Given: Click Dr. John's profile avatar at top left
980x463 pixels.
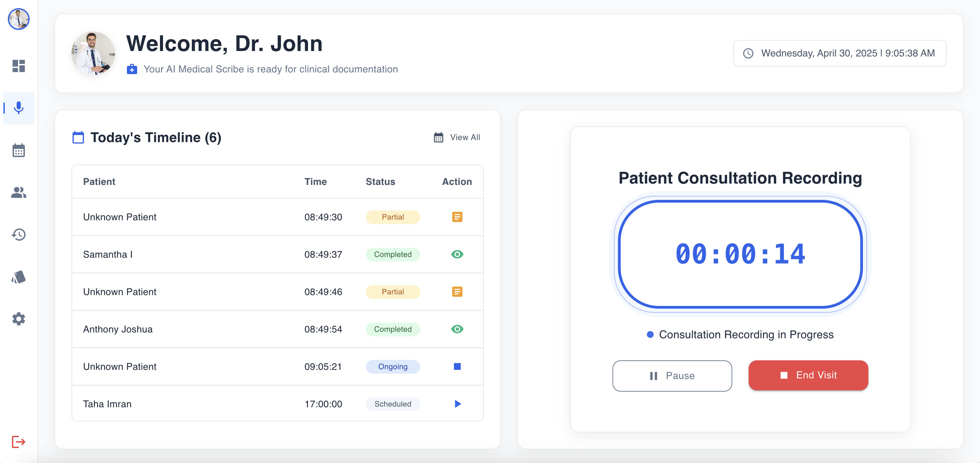Looking at the screenshot, I should click(19, 19).
